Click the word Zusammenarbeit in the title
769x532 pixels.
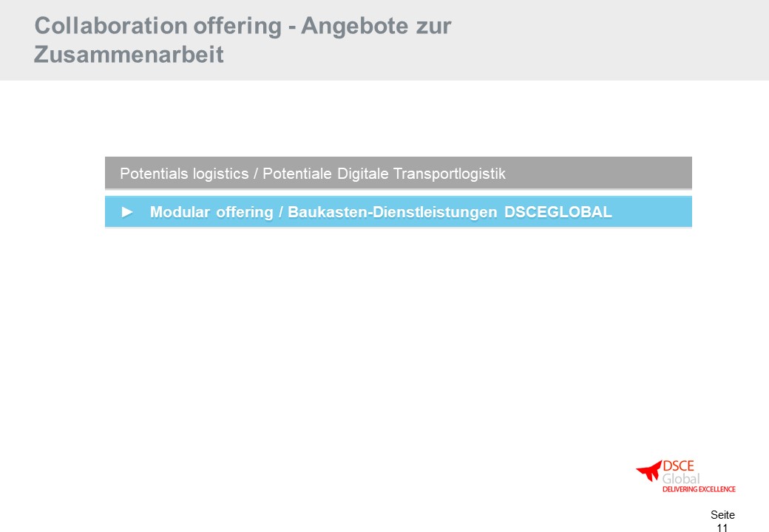pos(129,54)
